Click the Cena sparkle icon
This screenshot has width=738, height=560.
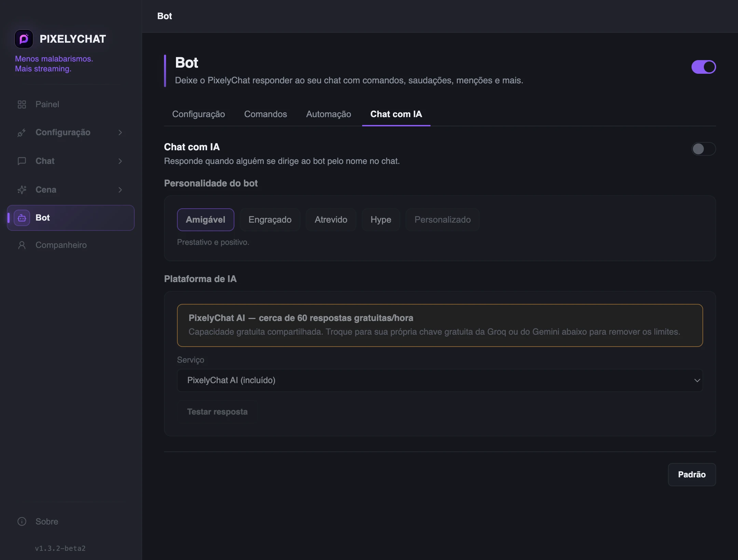(22, 190)
